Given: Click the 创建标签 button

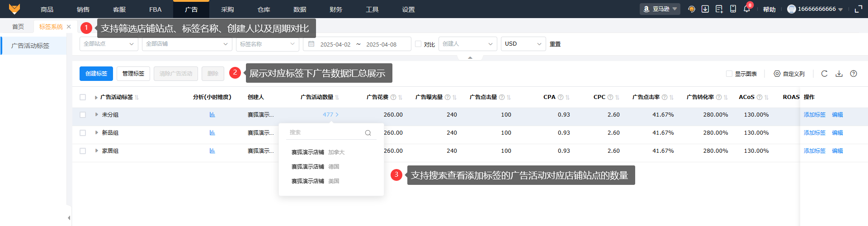Looking at the screenshot, I should click(96, 74).
